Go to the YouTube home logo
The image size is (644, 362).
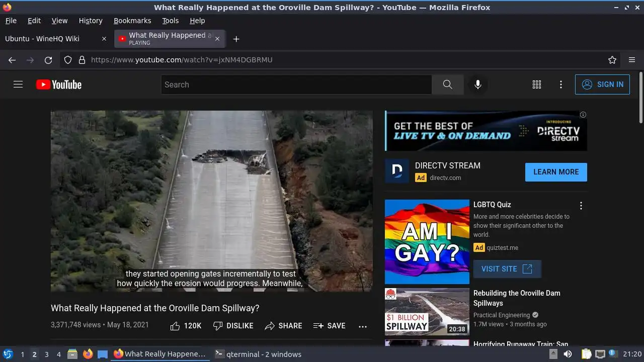click(59, 84)
